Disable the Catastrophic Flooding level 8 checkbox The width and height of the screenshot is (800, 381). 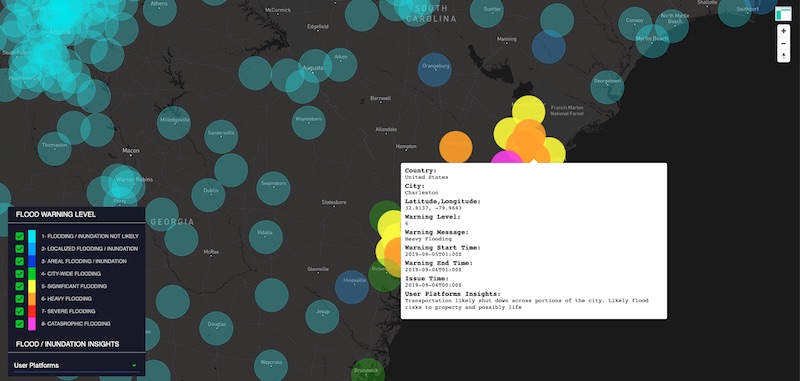tap(19, 324)
